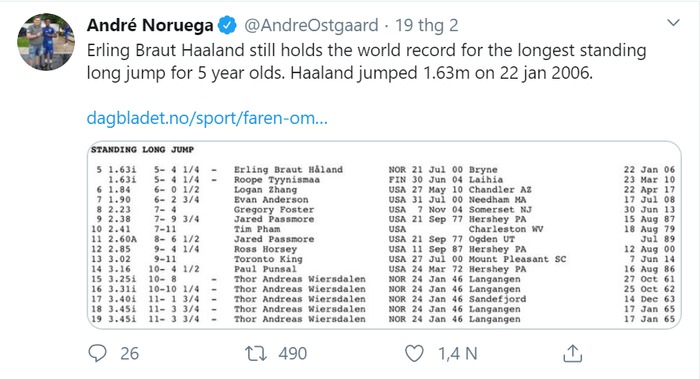Expand the tweet options chevron

pyautogui.click(x=673, y=22)
